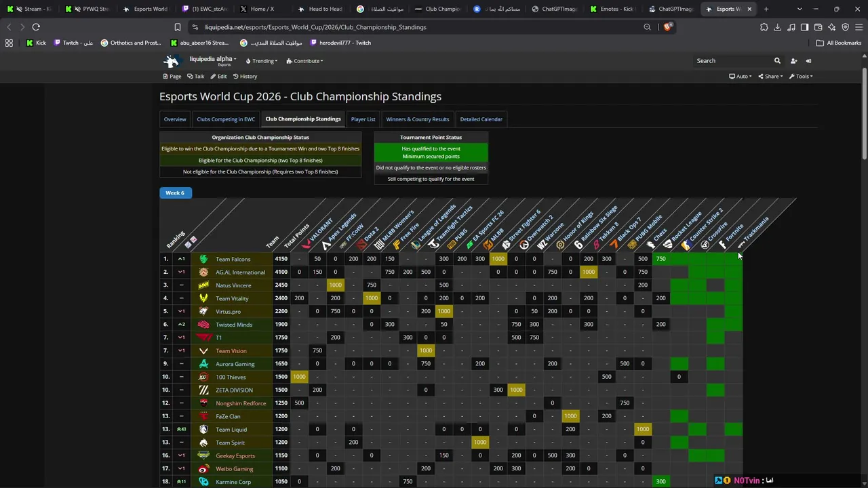Open the Nongshim Redforce team link
This screenshot has height=488, width=868.
click(x=241, y=403)
